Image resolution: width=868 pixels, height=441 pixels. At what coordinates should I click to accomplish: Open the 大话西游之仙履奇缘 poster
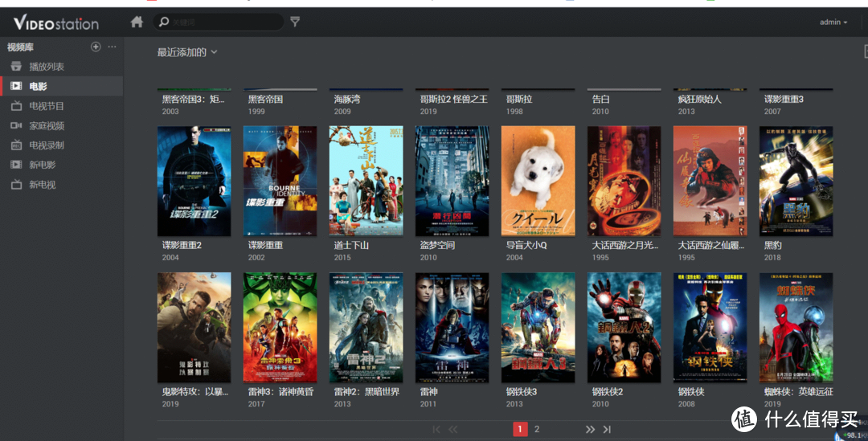click(x=710, y=181)
